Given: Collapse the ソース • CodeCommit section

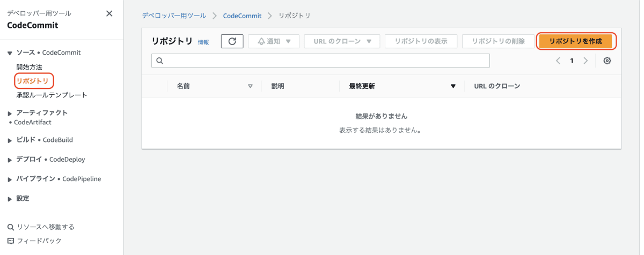Looking at the screenshot, I should [x=10, y=53].
